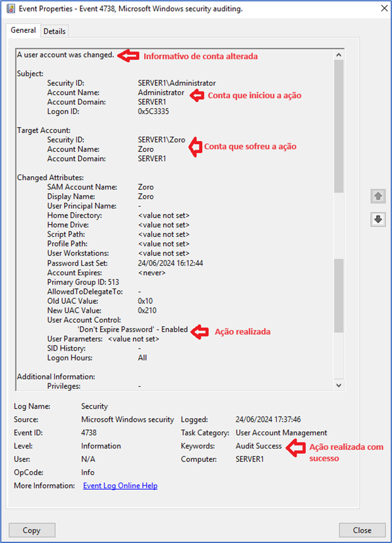Click the down arrow for next event

click(x=378, y=219)
